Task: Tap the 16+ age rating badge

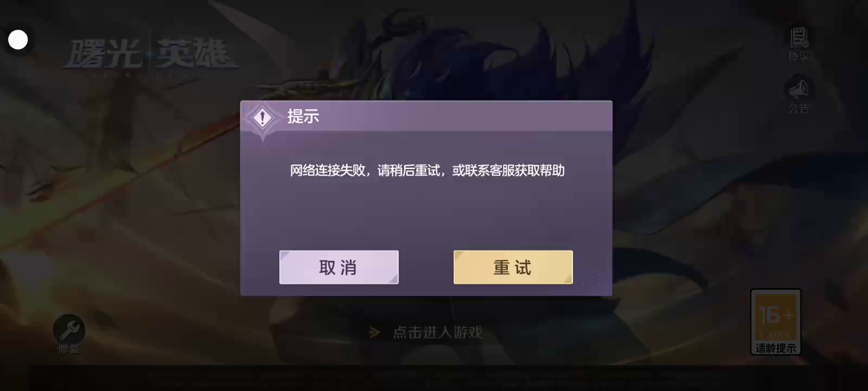Action: point(776,316)
